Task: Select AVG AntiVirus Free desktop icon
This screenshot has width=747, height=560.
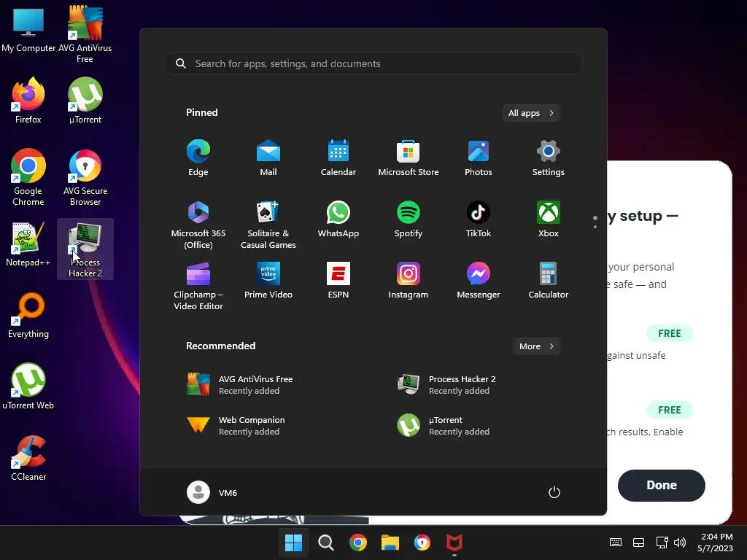Action: click(x=85, y=34)
